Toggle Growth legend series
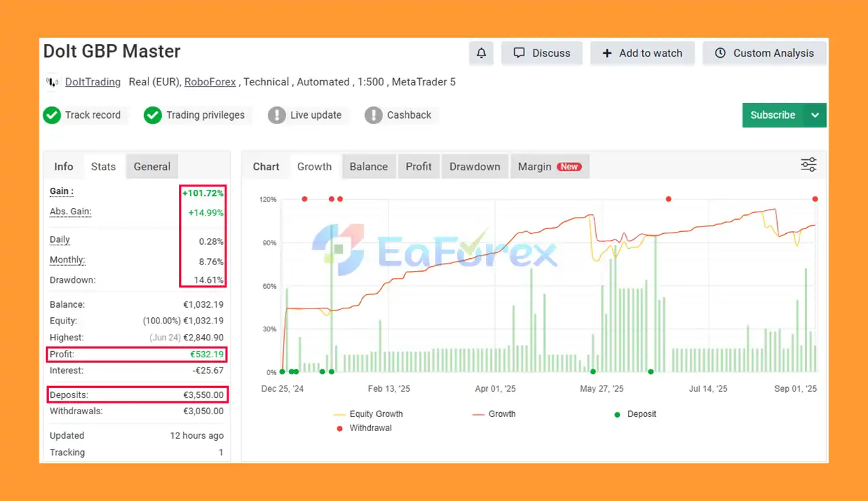Image resolution: width=868 pixels, height=501 pixels. coord(494,414)
